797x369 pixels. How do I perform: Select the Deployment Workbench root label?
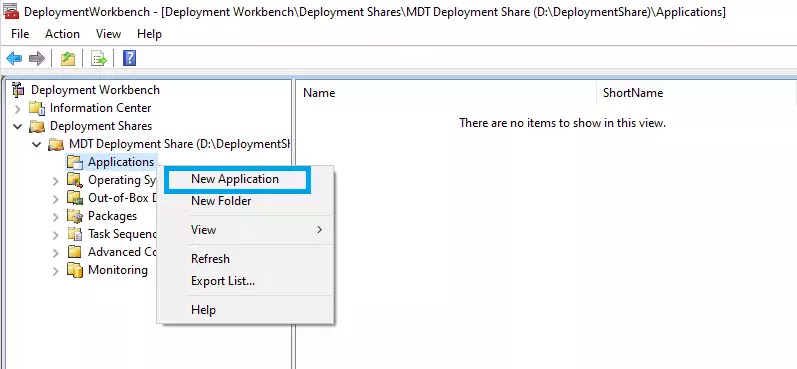[x=95, y=90]
